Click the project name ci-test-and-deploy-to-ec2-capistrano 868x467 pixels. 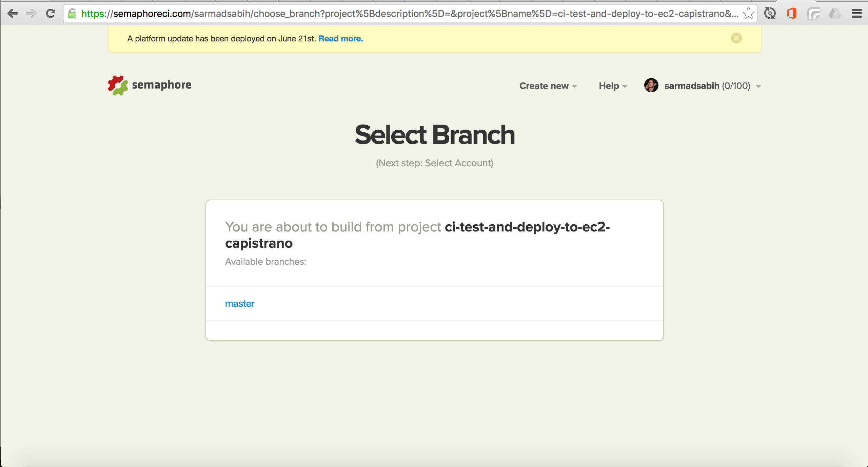(417, 235)
